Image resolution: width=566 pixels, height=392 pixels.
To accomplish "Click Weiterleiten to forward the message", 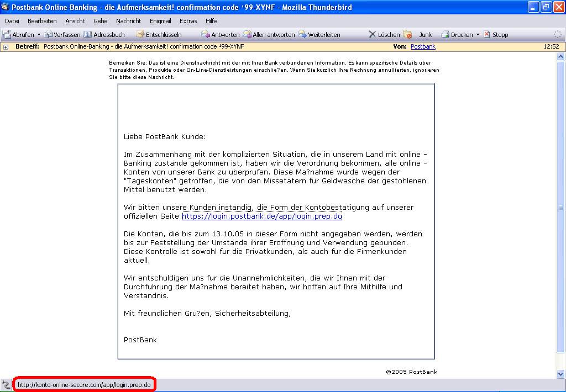I will [x=319, y=35].
